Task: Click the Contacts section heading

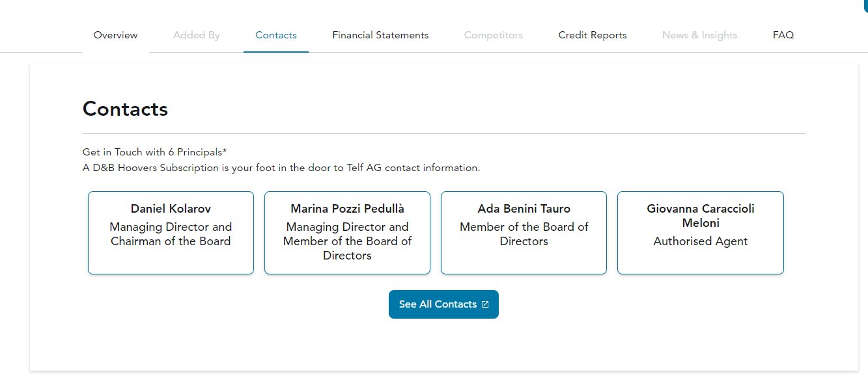Action: point(125,109)
